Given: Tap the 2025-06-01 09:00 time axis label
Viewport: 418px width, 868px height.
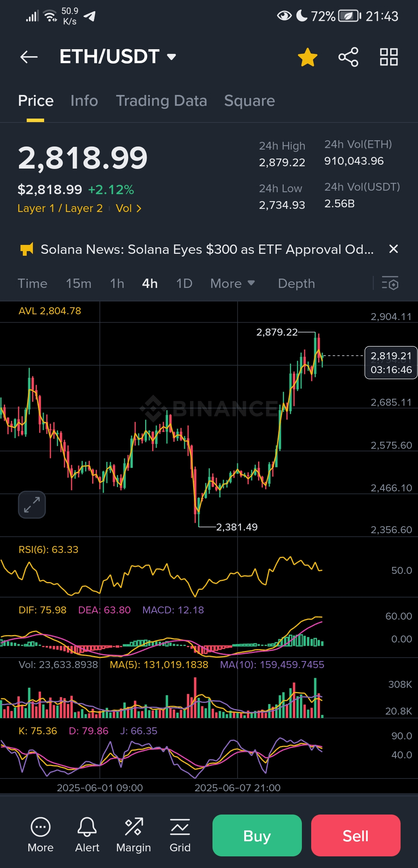Looking at the screenshot, I should (x=100, y=788).
